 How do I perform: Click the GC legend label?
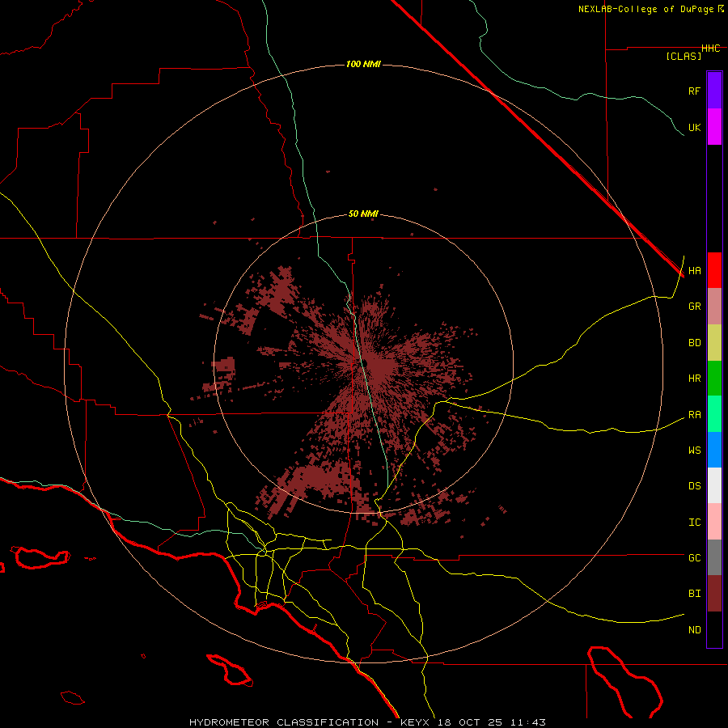(694, 557)
